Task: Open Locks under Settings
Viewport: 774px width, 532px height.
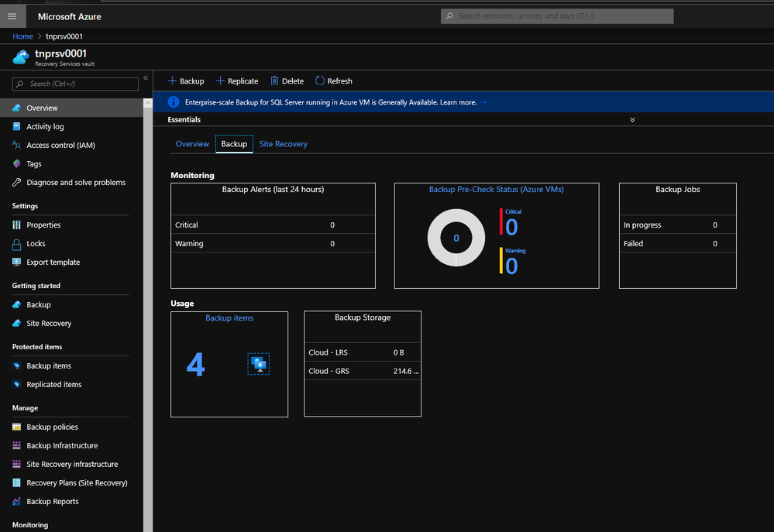Action: click(36, 244)
